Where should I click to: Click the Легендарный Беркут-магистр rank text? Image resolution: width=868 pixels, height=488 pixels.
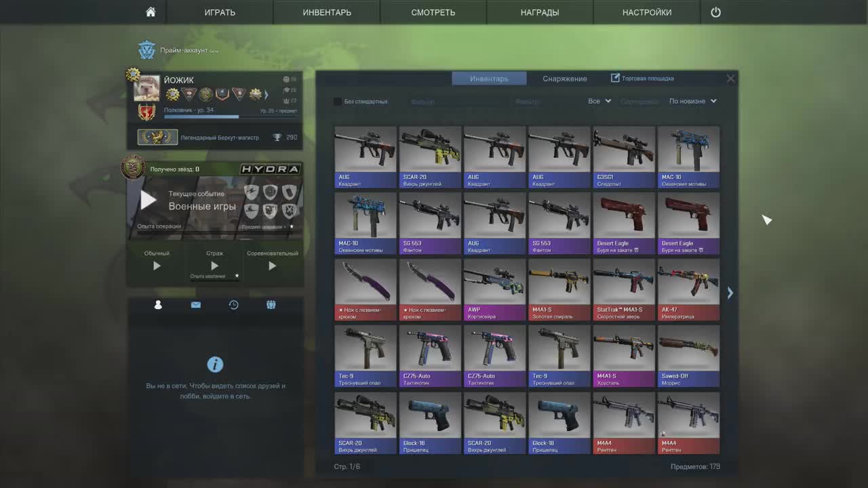coord(220,138)
